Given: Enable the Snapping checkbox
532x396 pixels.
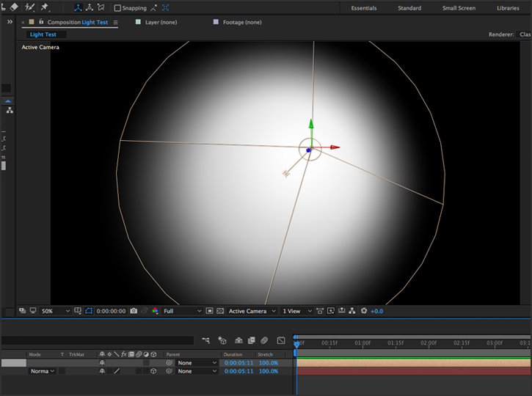Looking at the screenshot, I should [117, 8].
